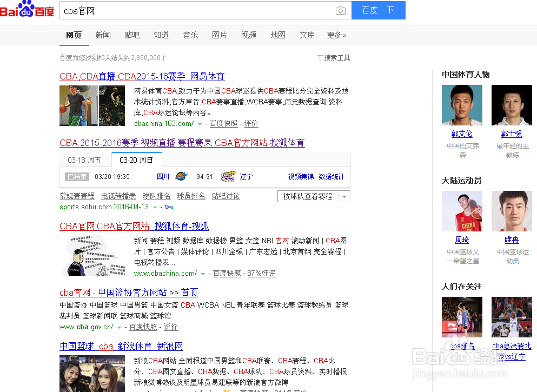Open 球员排名 link
The width and height of the screenshot is (537, 392).
point(191,196)
